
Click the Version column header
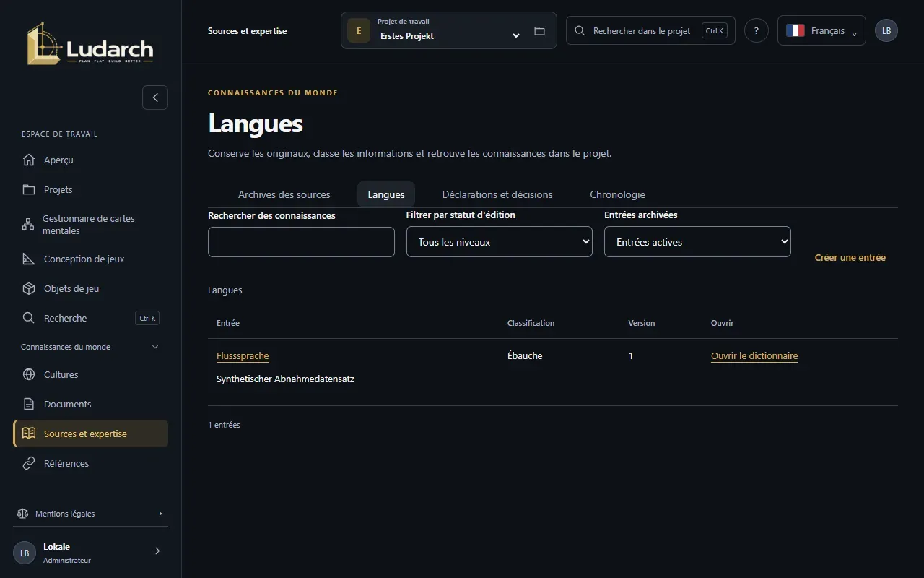642,323
